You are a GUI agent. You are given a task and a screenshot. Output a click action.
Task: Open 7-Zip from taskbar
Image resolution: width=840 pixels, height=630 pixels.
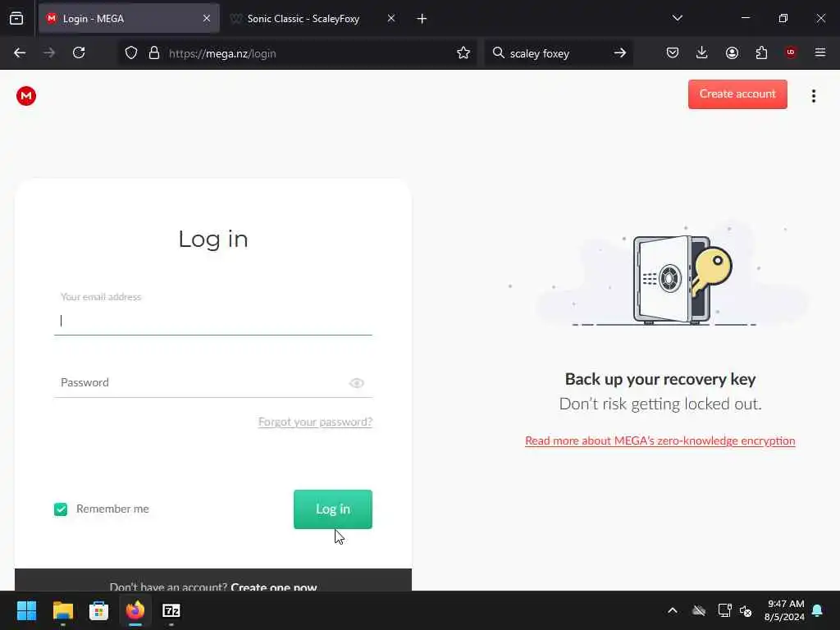(x=171, y=610)
